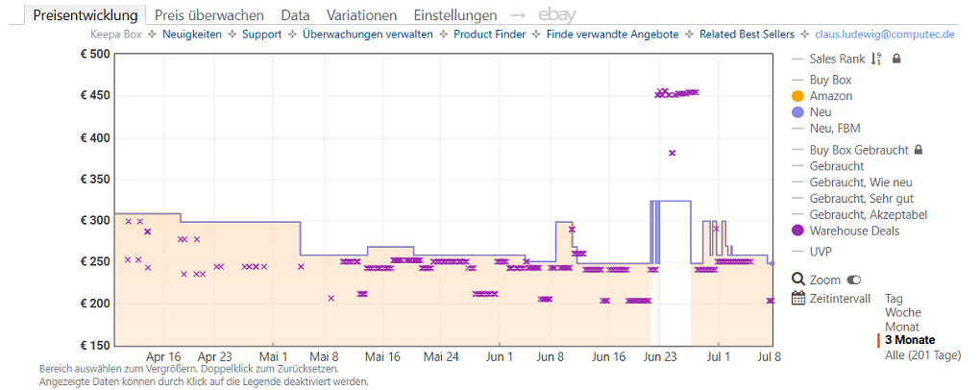
Task: Click the Related Best Sellers link
Action: pos(747,35)
